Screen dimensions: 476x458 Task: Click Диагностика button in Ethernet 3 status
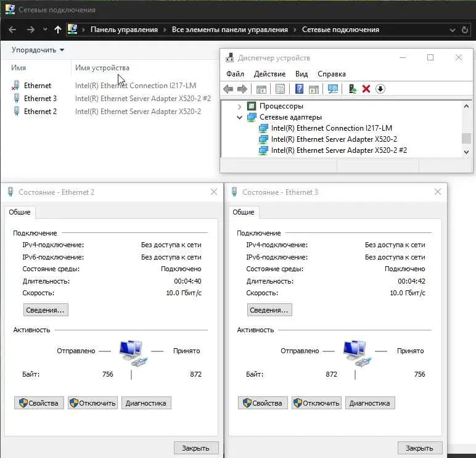pos(370,403)
